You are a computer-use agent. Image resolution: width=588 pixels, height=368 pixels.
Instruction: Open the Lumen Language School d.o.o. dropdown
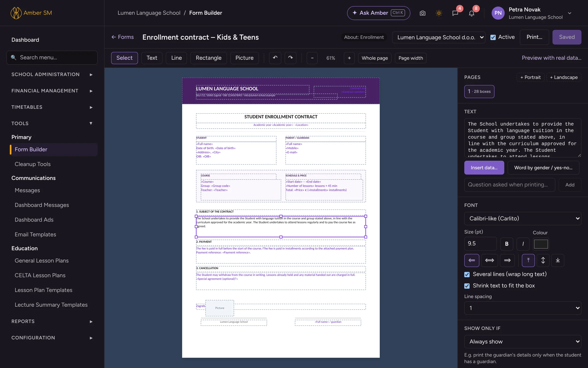tap(439, 37)
